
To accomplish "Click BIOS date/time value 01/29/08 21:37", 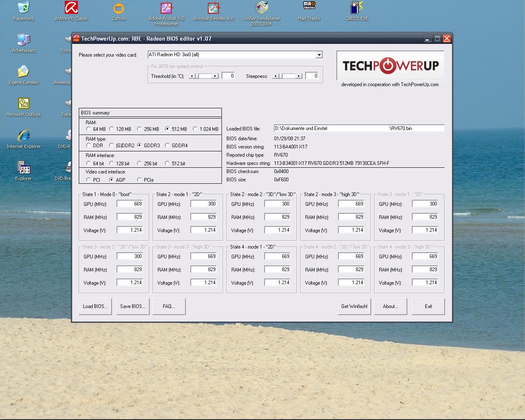I will point(290,139).
